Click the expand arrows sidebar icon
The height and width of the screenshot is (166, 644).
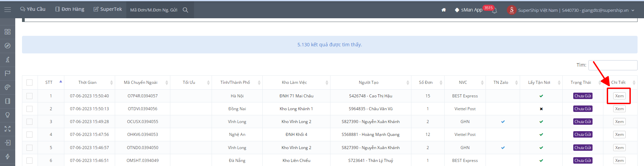7,129
